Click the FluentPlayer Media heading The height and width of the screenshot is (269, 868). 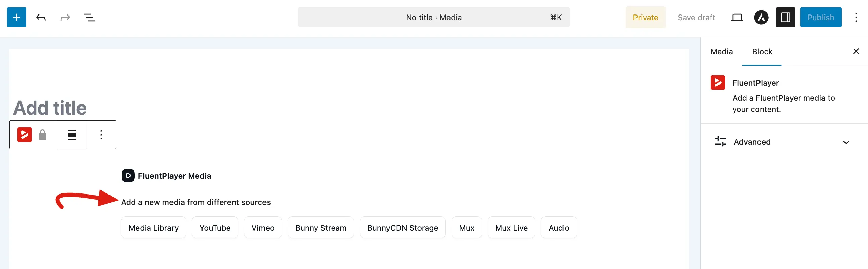click(175, 176)
